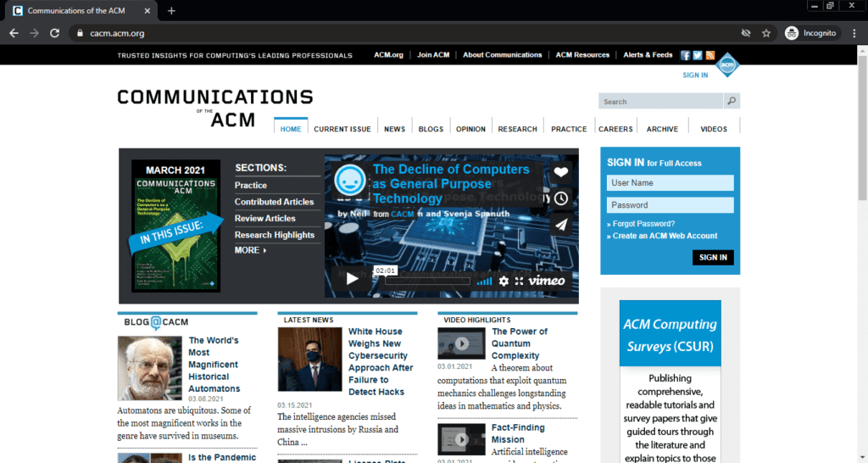Click the Communications of the ACM logo
Viewport: 868px width, 463px height.
(214, 108)
